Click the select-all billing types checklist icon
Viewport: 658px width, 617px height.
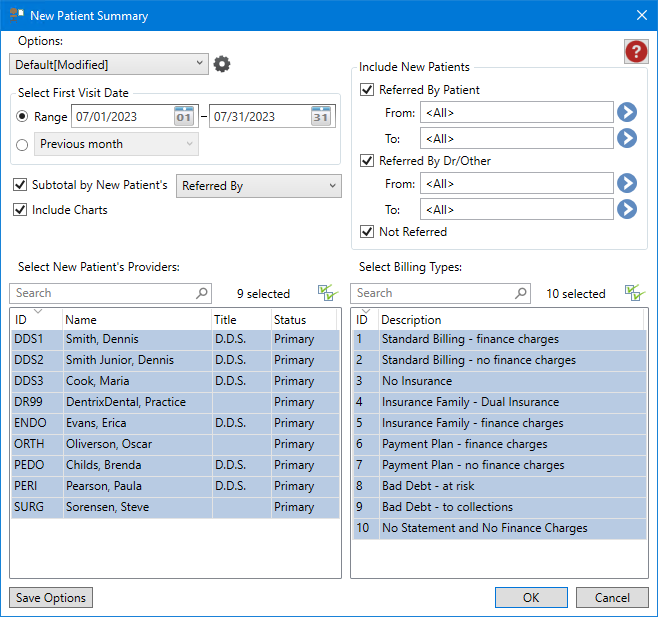tap(634, 293)
